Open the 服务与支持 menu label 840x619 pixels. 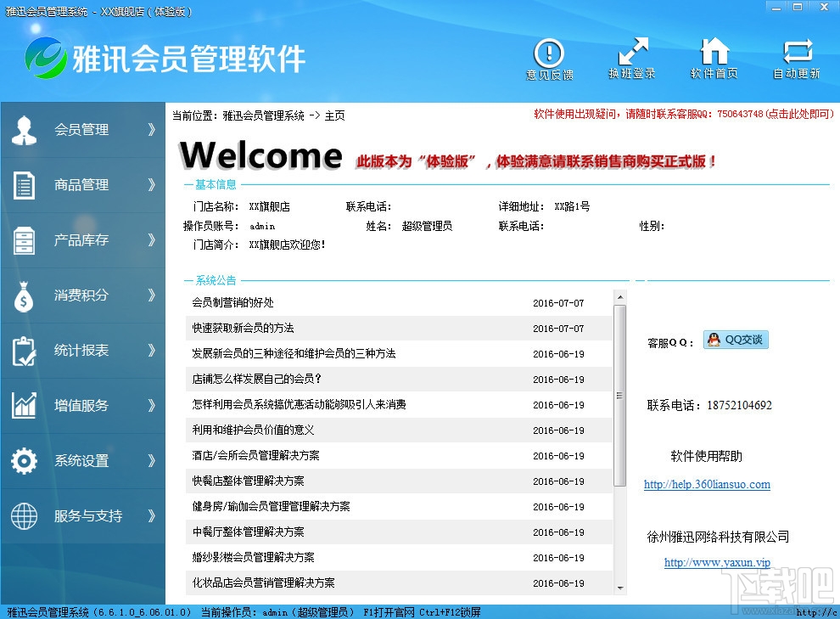(88, 516)
